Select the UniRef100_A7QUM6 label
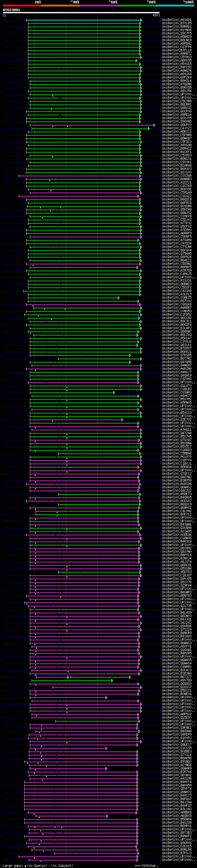Screen dimensions: 197x868 pos(177,84)
